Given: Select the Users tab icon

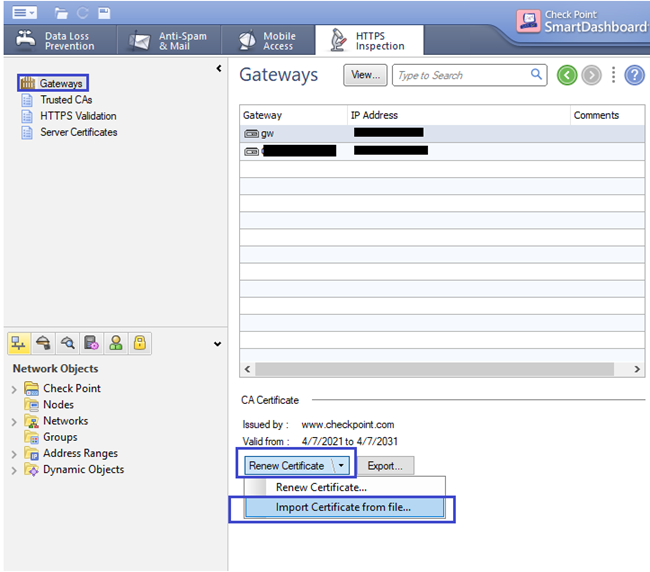Looking at the screenshot, I should click(116, 343).
